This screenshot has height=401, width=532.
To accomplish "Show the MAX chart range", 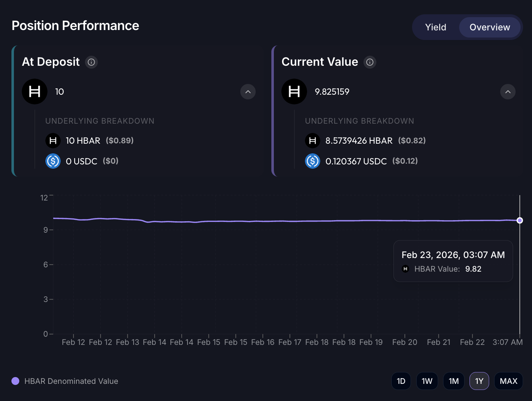I will [x=508, y=381].
